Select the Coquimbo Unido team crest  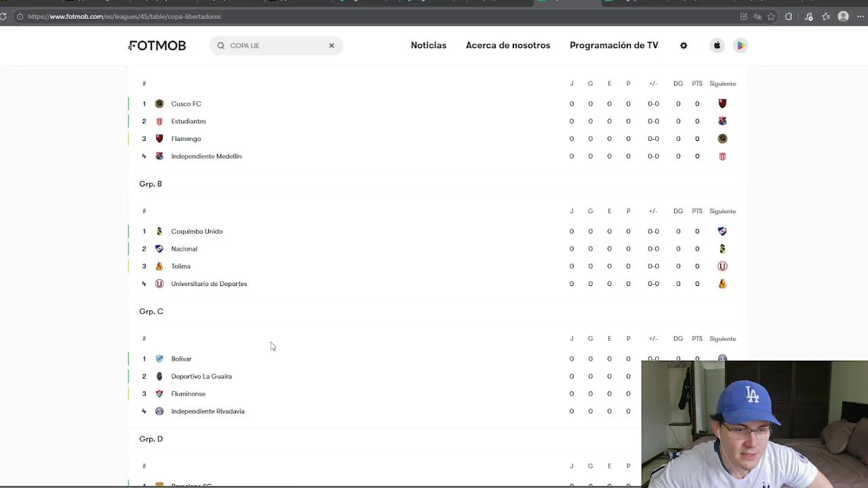(159, 231)
